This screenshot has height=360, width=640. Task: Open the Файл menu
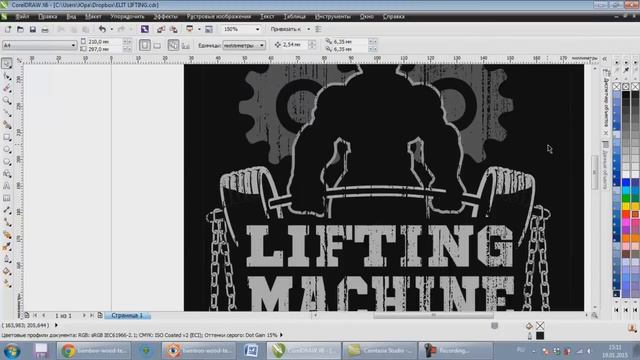(x=22, y=16)
